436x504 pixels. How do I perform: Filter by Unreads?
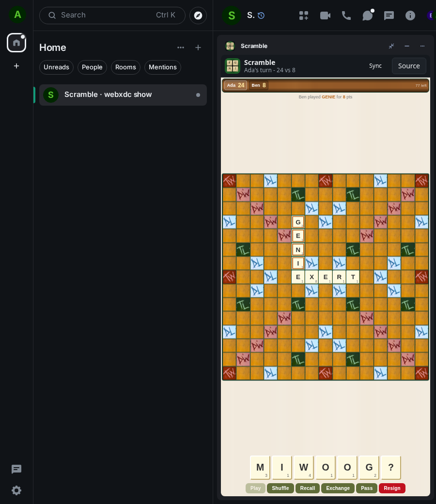click(57, 67)
